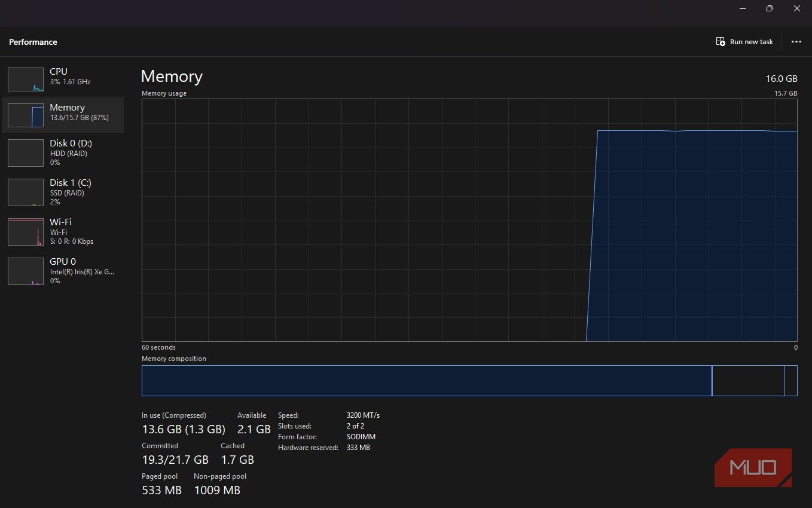
Task: Restore down the Task Manager window
Action: [x=770, y=8]
